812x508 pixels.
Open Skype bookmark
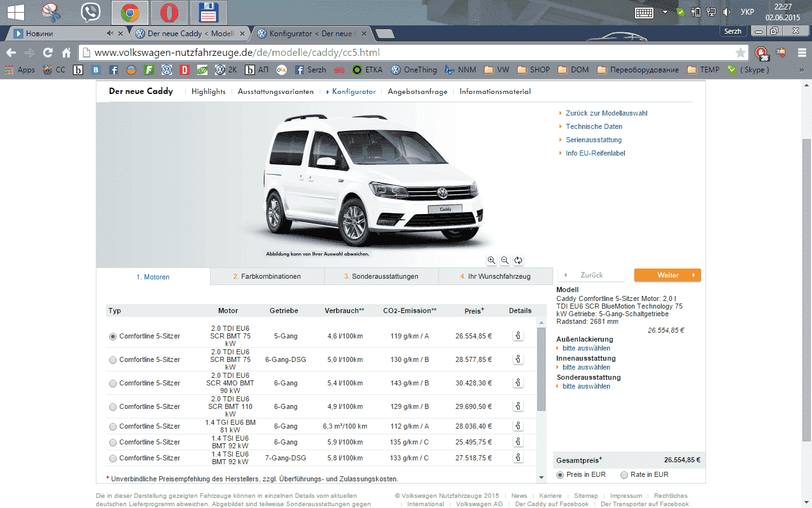748,70
